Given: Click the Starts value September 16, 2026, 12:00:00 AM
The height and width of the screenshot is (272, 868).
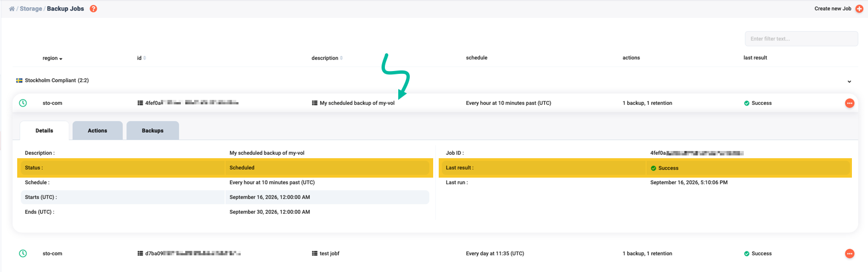Looking at the screenshot, I should point(270,197).
